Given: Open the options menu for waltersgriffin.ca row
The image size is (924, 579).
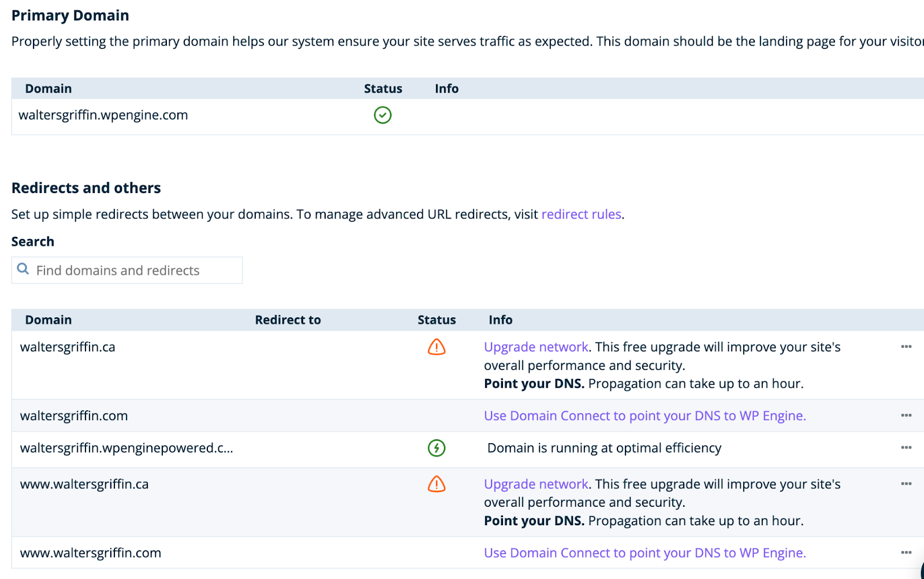Looking at the screenshot, I should point(906,347).
